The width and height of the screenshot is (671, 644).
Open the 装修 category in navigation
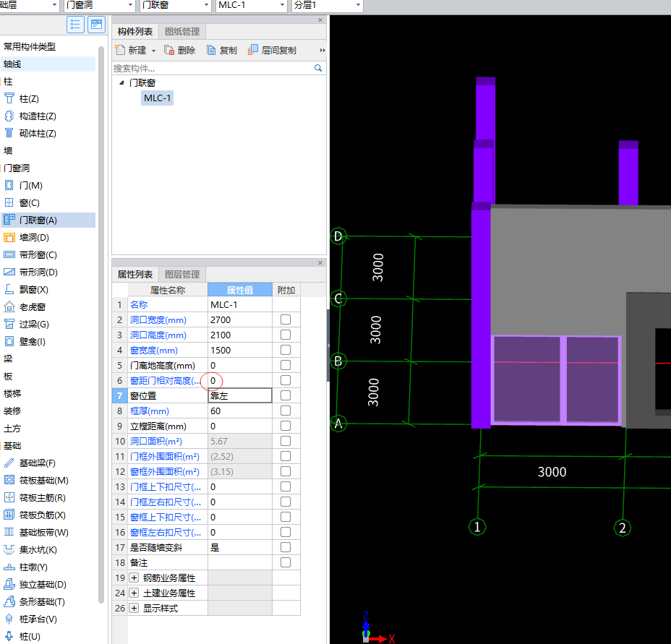(x=12, y=411)
